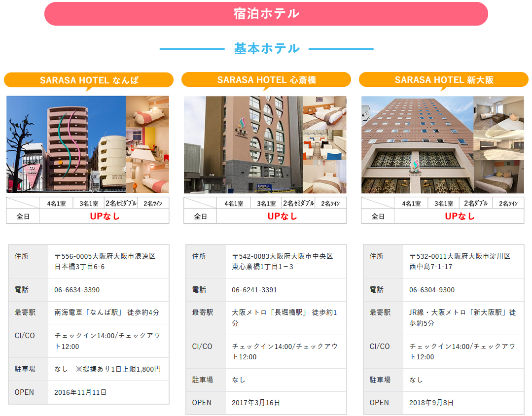
Task: Click 住所 label in the なんば info table
Action: [21, 256]
